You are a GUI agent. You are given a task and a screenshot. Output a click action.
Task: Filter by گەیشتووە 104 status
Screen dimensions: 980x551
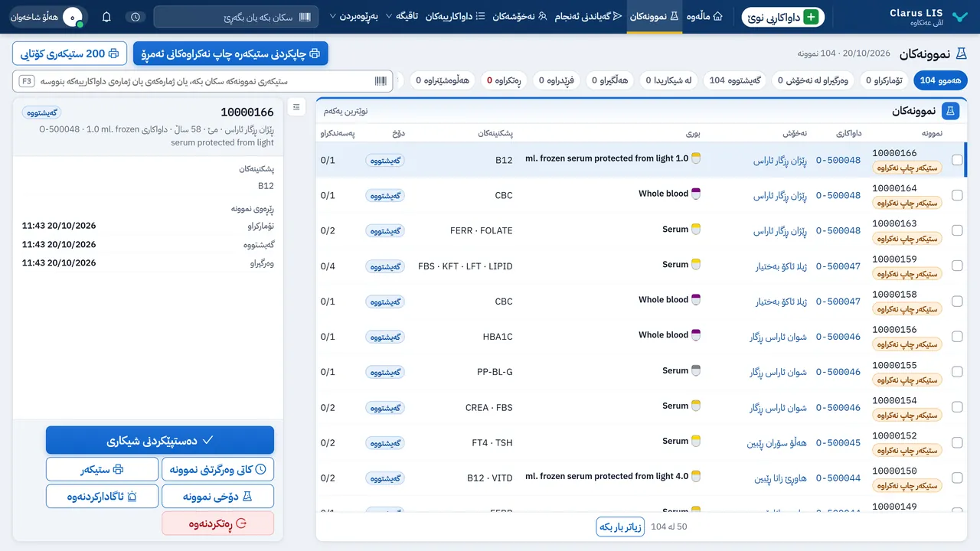[x=735, y=80]
